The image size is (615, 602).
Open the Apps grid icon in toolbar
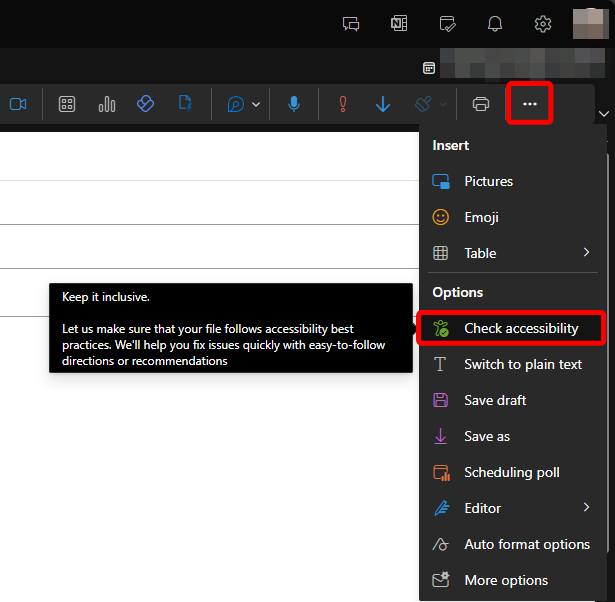click(67, 104)
